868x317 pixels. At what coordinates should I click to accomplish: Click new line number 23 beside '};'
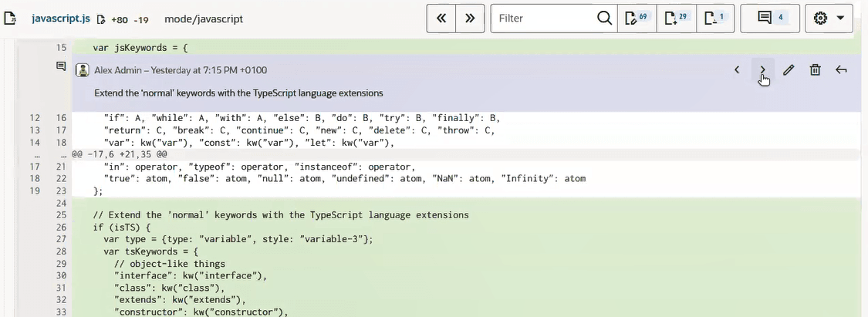coord(61,191)
